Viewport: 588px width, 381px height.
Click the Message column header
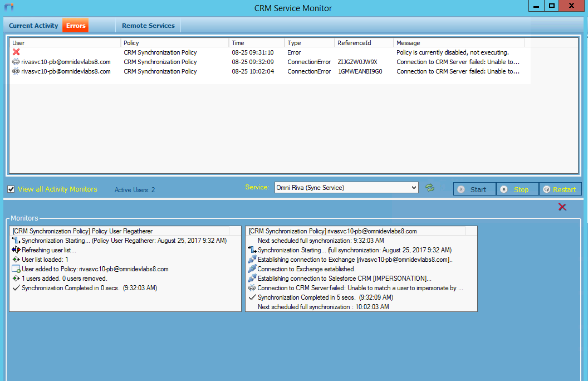point(459,43)
